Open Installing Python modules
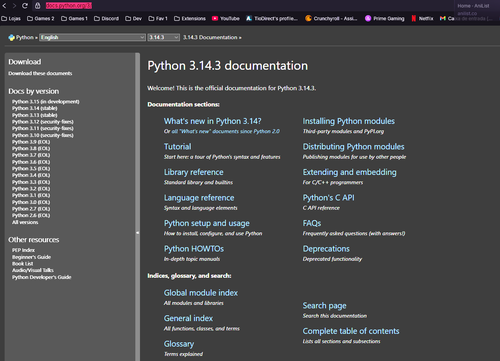500x361 pixels. [349, 121]
